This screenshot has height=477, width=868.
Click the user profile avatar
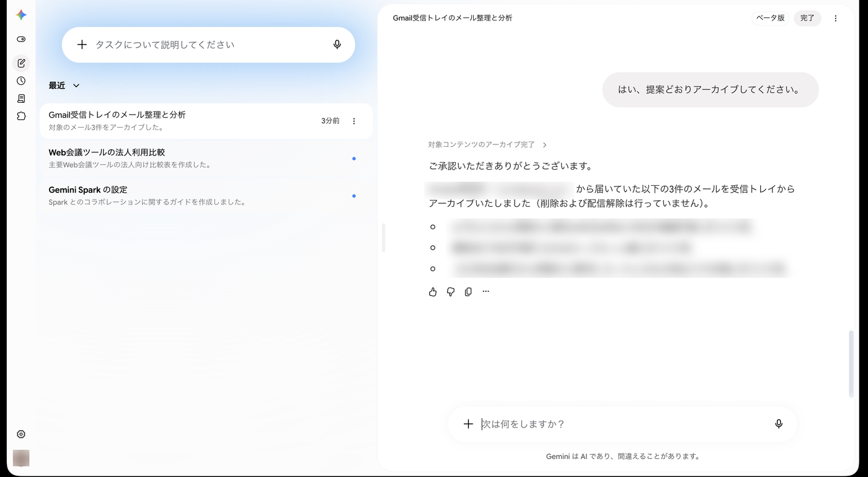click(21, 458)
